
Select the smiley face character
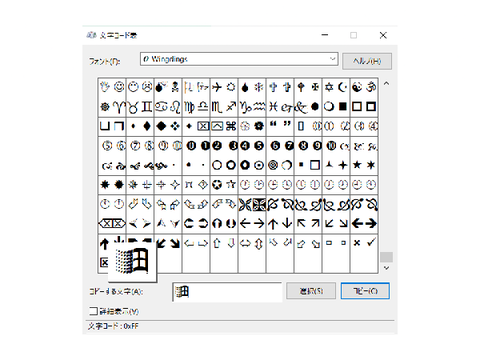pos(119,87)
